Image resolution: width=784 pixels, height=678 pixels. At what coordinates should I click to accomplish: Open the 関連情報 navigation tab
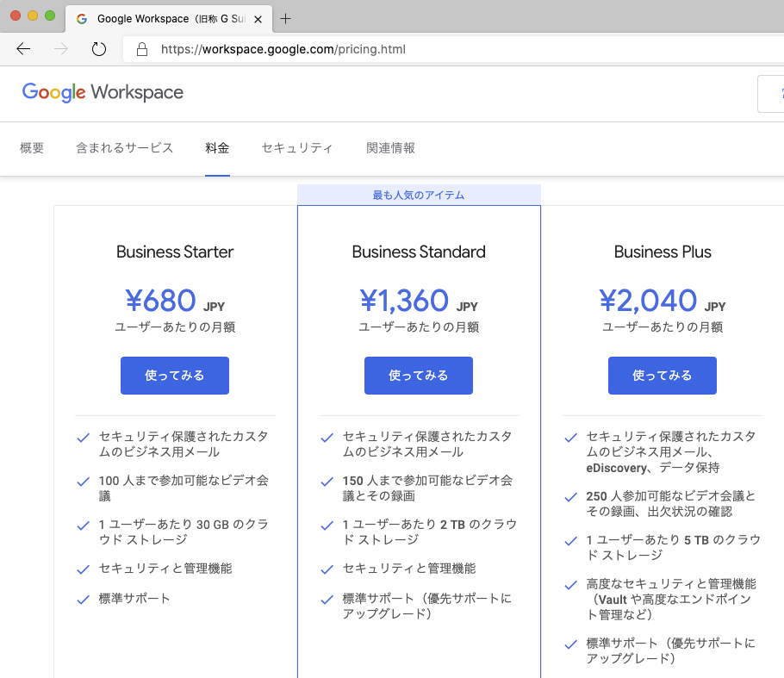pyautogui.click(x=390, y=148)
